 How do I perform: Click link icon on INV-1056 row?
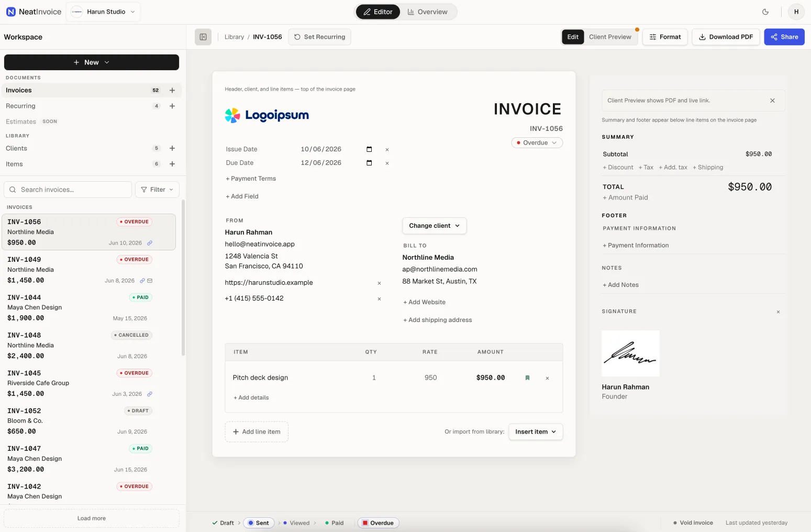pyautogui.click(x=150, y=243)
